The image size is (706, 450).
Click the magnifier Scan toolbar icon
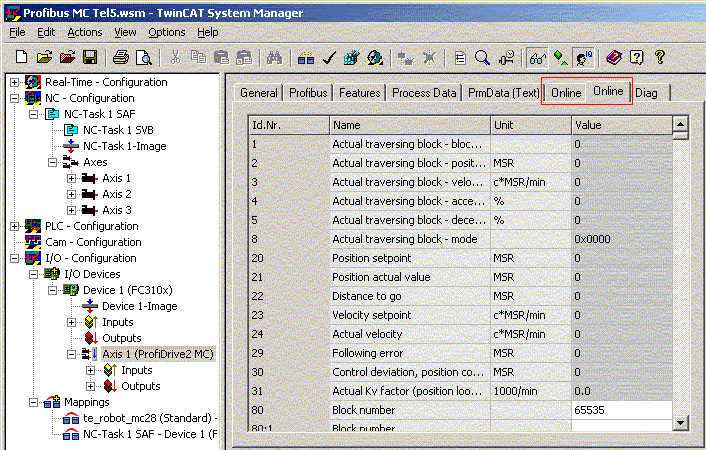point(482,57)
